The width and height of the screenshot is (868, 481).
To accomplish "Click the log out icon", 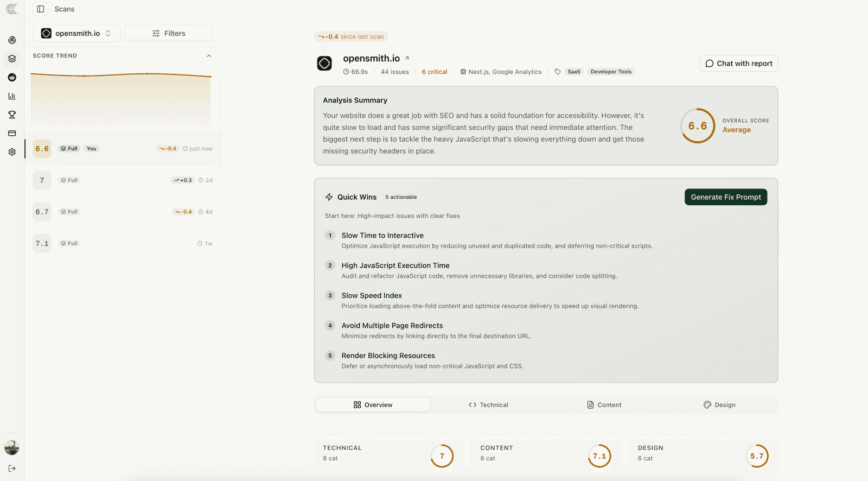I will (12, 469).
